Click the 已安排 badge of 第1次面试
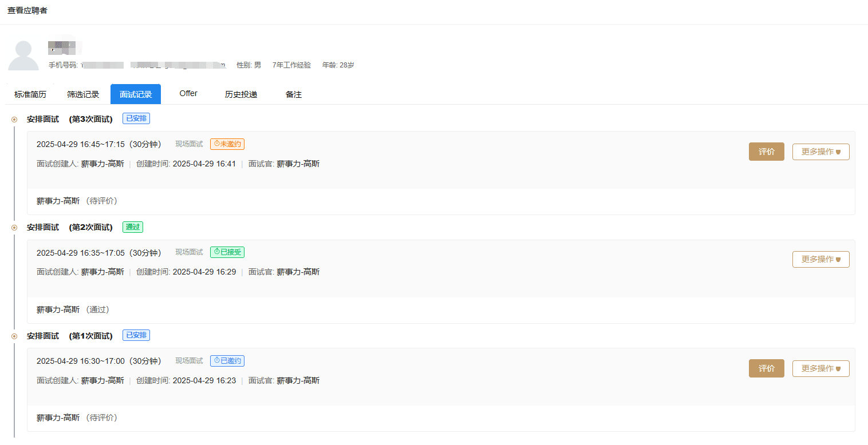The height and width of the screenshot is (445, 868). pos(136,335)
